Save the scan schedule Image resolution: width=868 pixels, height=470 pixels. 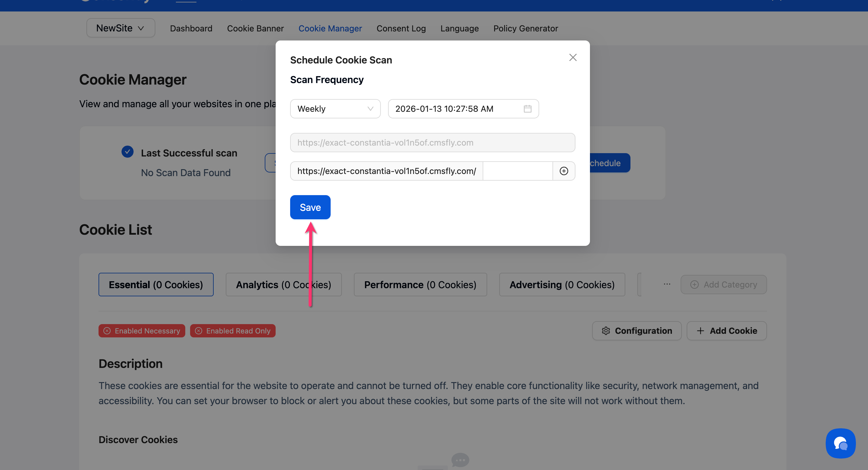(310, 208)
